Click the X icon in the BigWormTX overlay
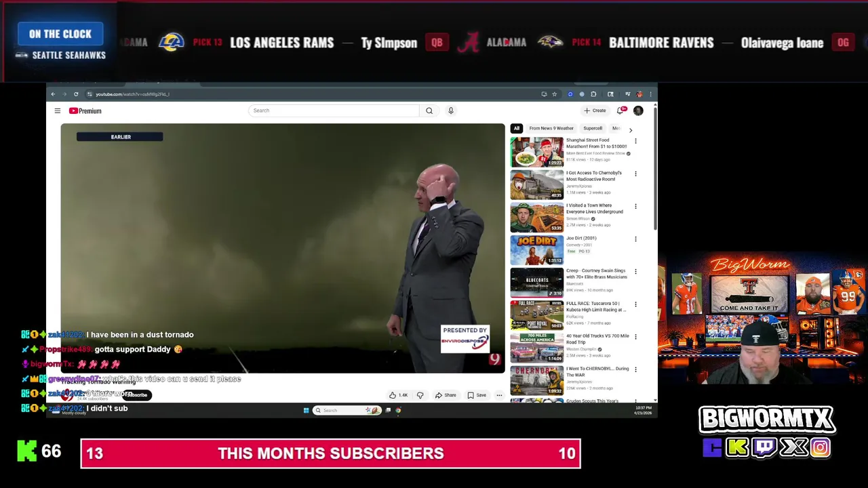The height and width of the screenshot is (488, 868). (x=793, y=447)
